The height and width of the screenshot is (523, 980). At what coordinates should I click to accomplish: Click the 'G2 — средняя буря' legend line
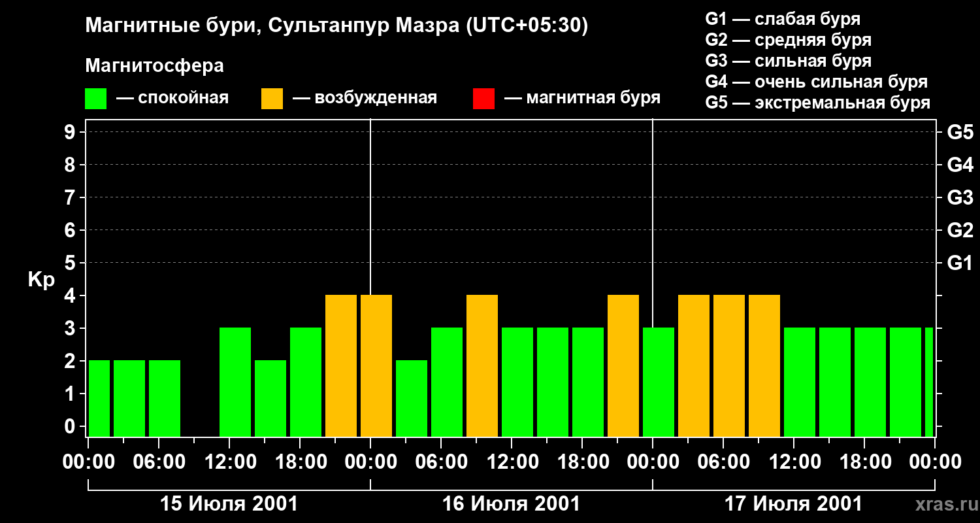[789, 40]
